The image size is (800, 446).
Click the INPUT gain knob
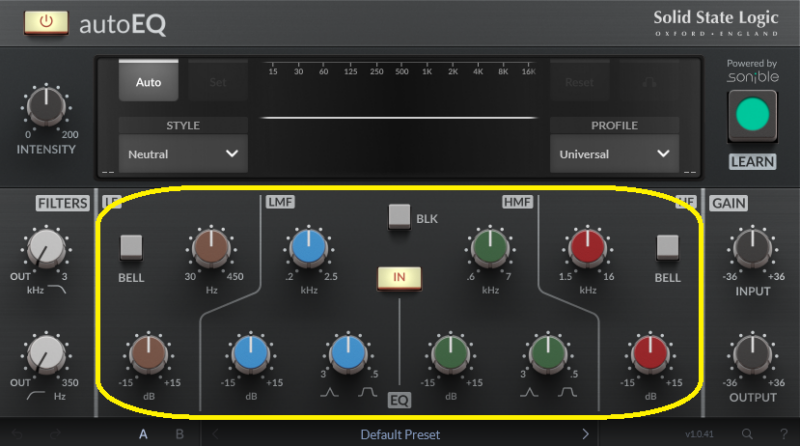pyautogui.click(x=753, y=248)
